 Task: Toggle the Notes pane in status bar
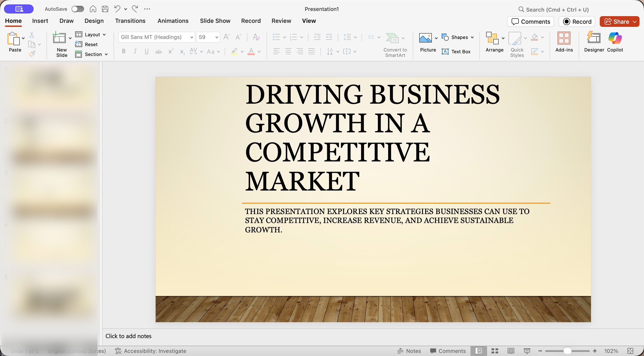click(409, 351)
